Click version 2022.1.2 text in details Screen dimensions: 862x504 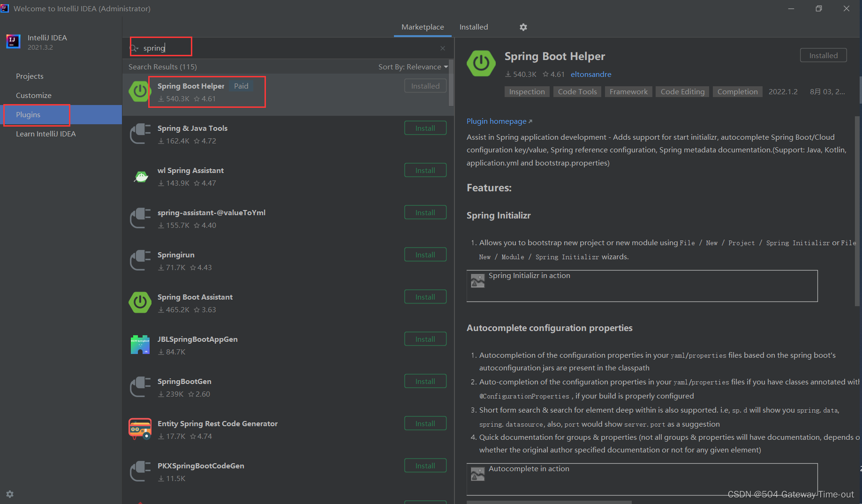coord(783,92)
